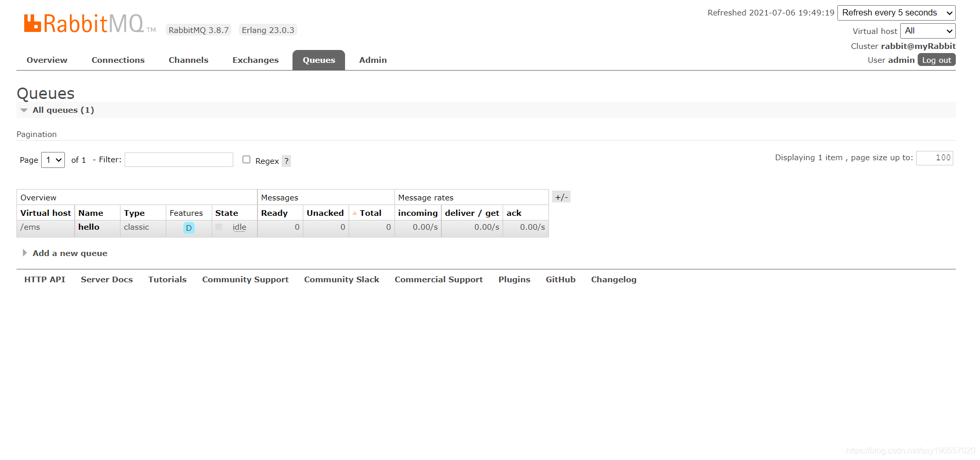Select the Queues tab
980x460 pixels.
[319, 60]
